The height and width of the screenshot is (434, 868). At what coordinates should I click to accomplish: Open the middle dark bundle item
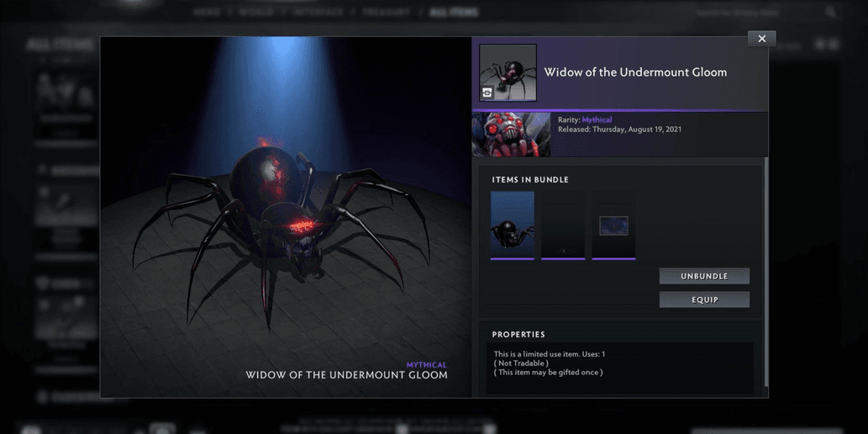[563, 225]
